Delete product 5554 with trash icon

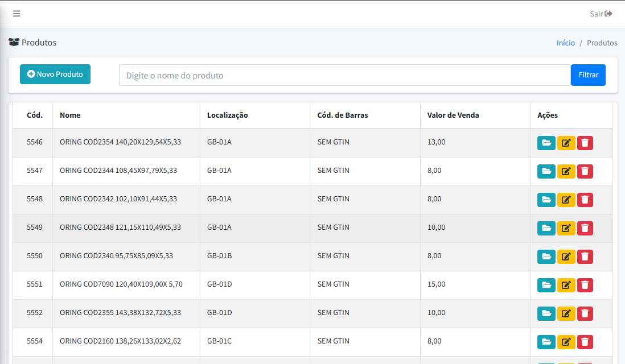[x=585, y=342]
